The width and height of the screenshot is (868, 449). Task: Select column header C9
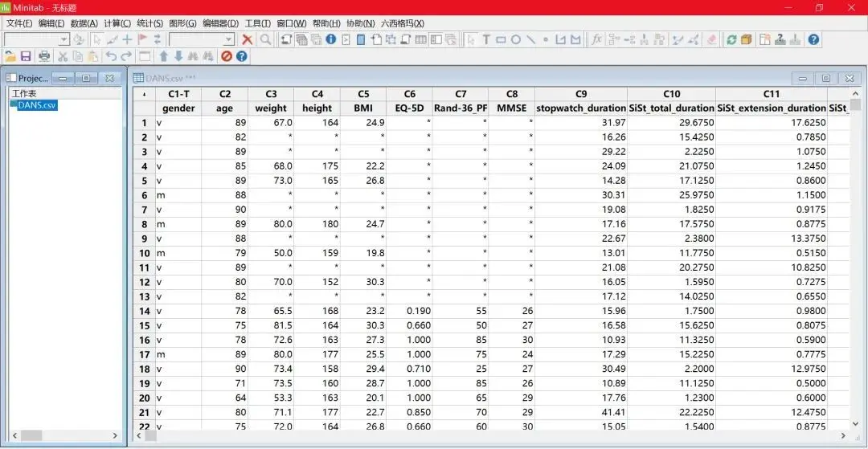point(581,94)
